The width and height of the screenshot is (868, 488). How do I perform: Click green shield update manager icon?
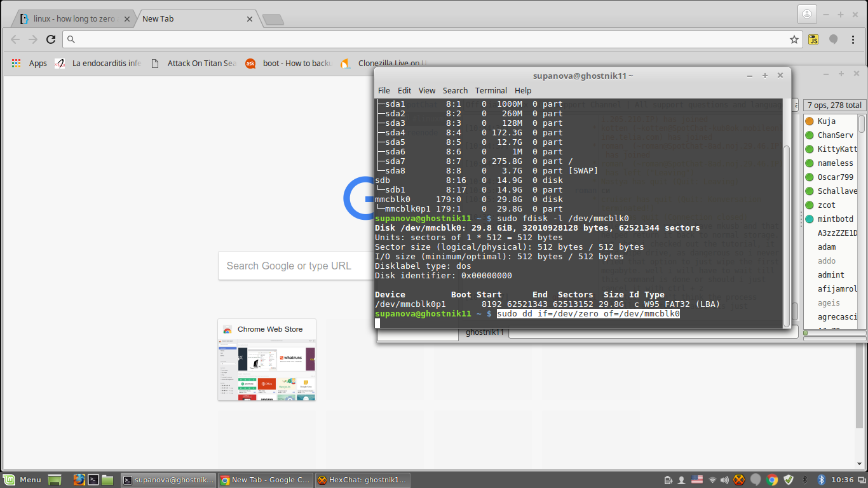coord(789,480)
